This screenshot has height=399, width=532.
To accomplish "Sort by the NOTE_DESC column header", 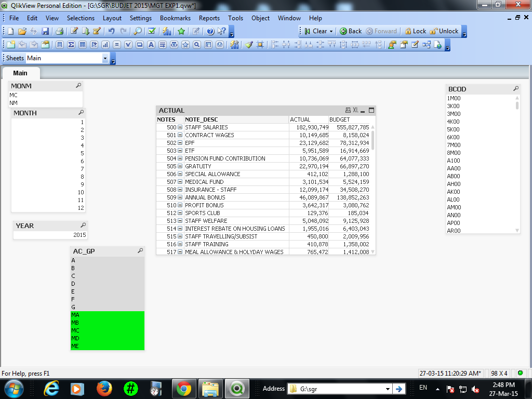I will click(x=236, y=119).
